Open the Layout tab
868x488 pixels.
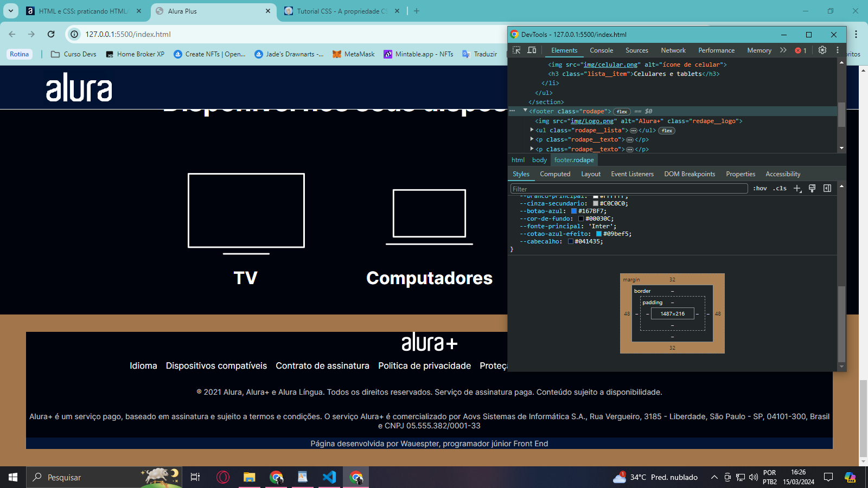tap(591, 174)
